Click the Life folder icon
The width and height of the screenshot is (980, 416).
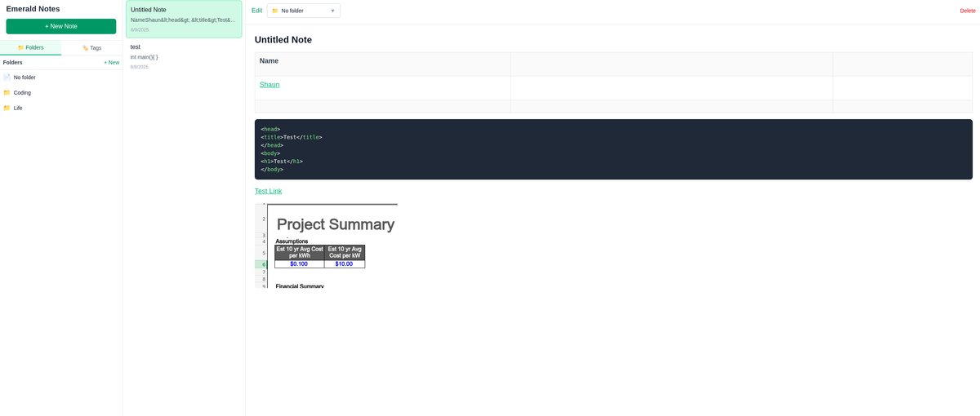click(x=7, y=108)
